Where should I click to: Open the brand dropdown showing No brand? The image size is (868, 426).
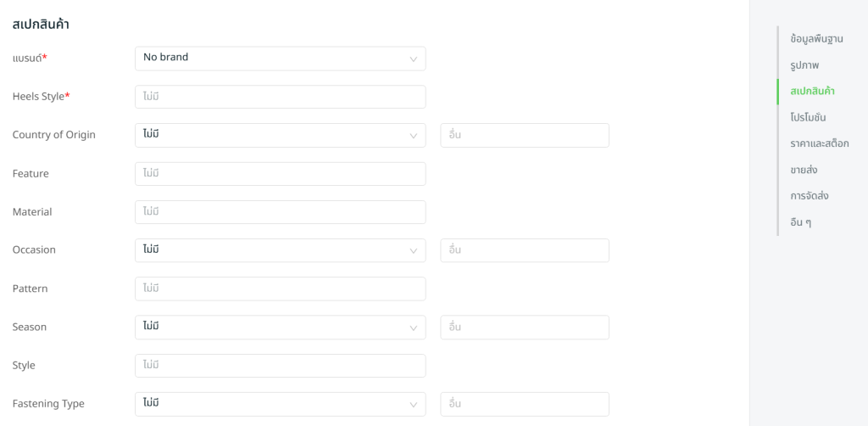[x=280, y=58]
